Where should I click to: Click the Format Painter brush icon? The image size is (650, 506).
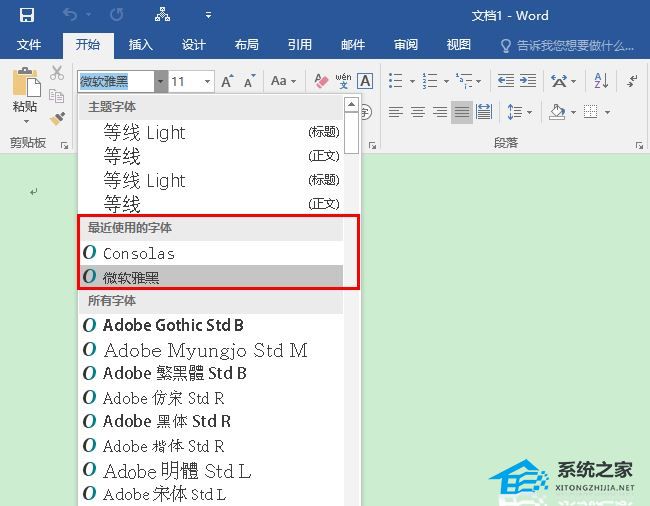coord(57,119)
